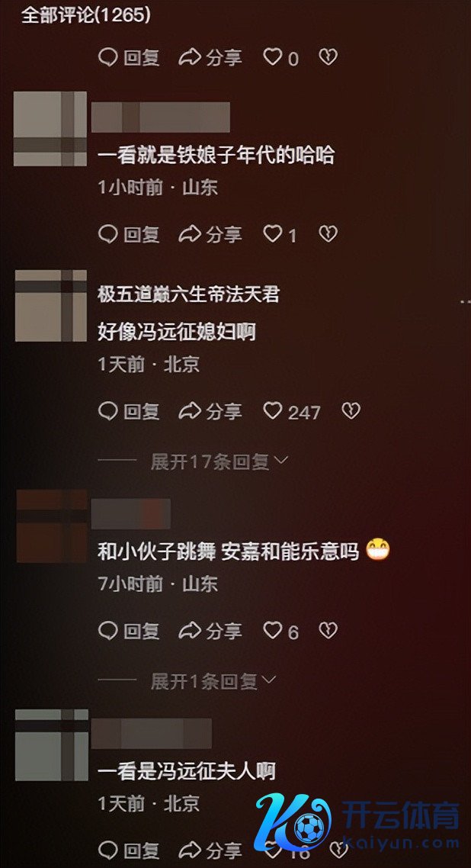Dislike the 铁娘子年代 comment via broken heart

[328, 235]
